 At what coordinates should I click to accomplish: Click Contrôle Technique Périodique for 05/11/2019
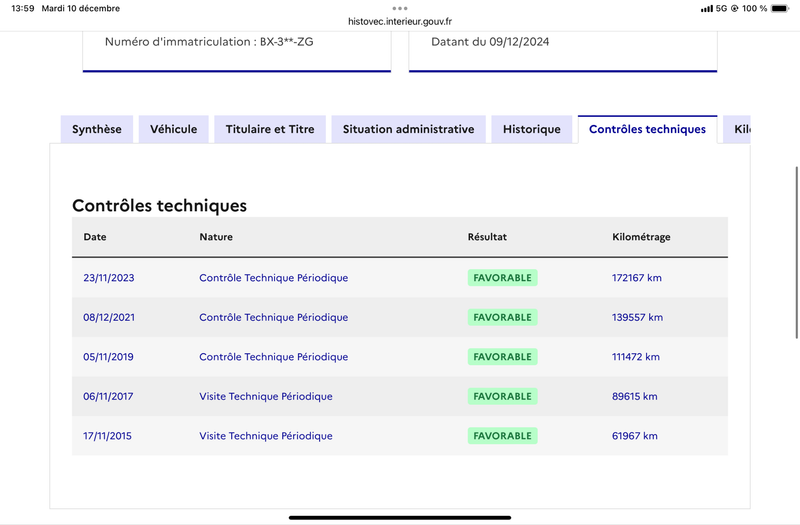click(273, 357)
